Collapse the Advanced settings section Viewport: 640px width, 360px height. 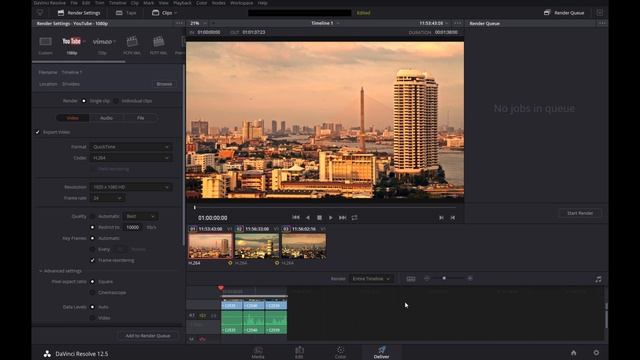click(60, 271)
